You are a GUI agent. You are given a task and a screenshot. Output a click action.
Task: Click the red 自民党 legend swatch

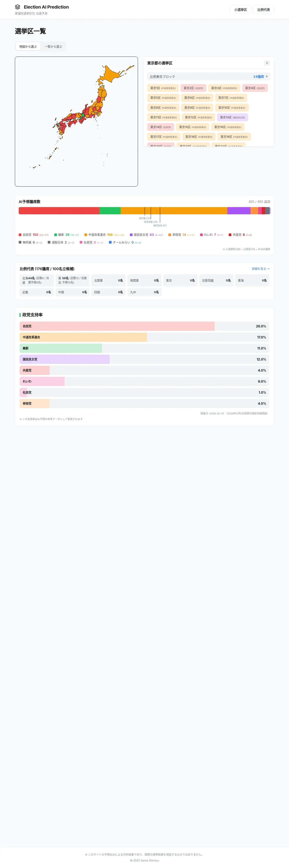pyautogui.click(x=20, y=235)
